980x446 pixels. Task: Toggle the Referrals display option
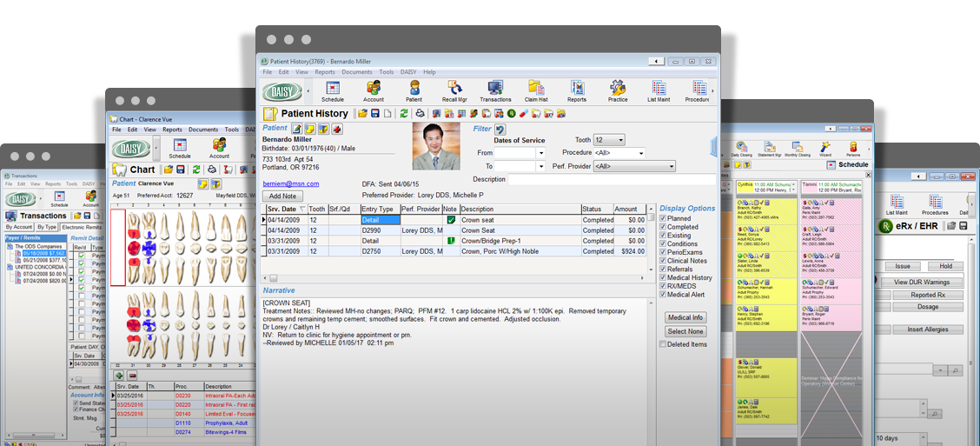(x=663, y=269)
